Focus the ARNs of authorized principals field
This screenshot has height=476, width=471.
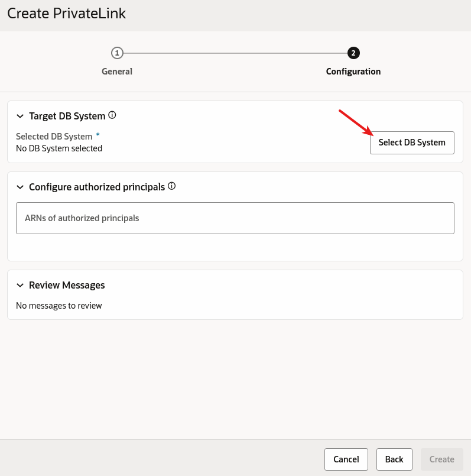coord(235,218)
